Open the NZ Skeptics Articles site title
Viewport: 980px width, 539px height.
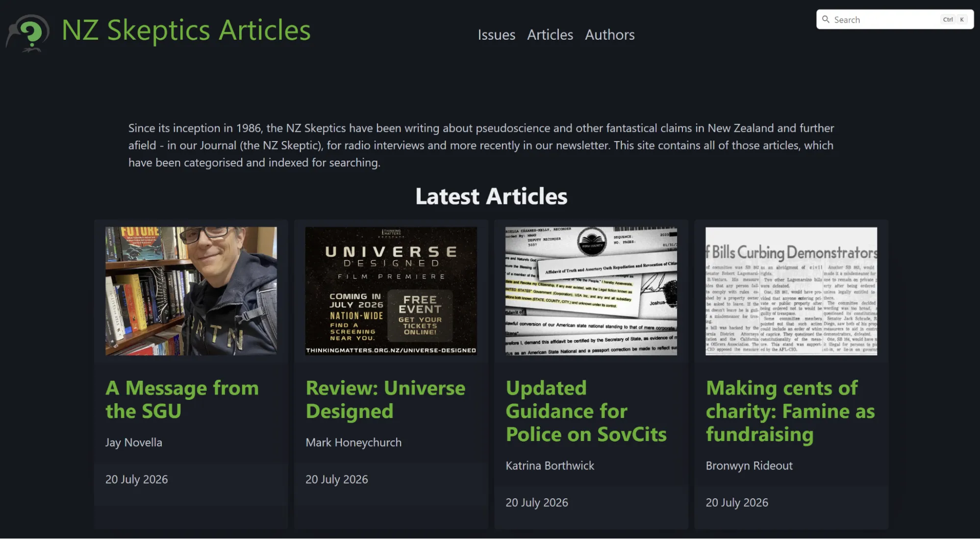(x=186, y=30)
